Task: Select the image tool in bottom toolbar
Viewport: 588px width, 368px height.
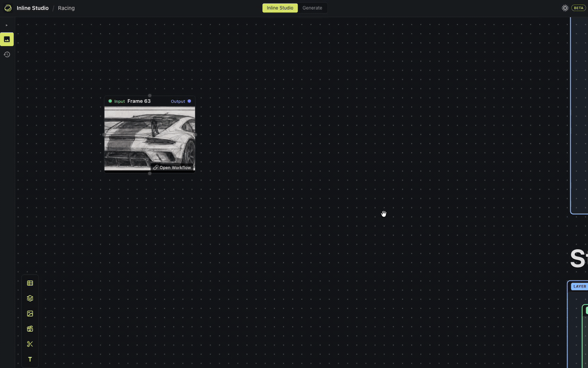Action: pos(30,313)
